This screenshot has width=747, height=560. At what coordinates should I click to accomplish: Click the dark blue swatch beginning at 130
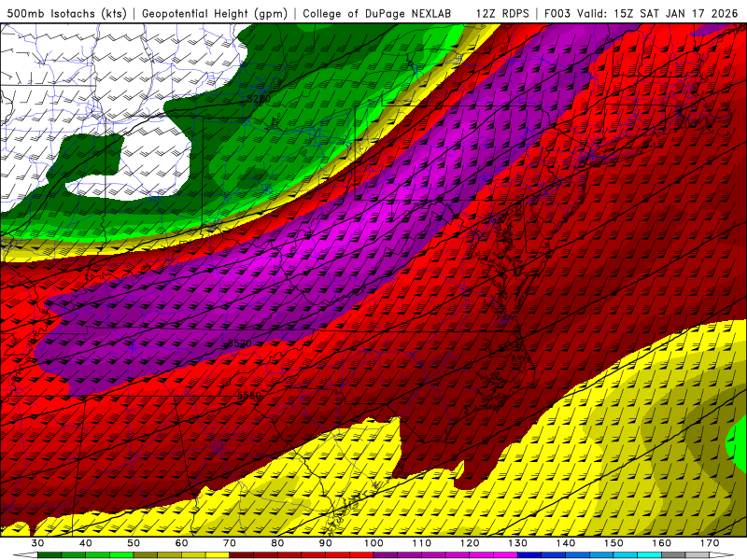(529, 555)
